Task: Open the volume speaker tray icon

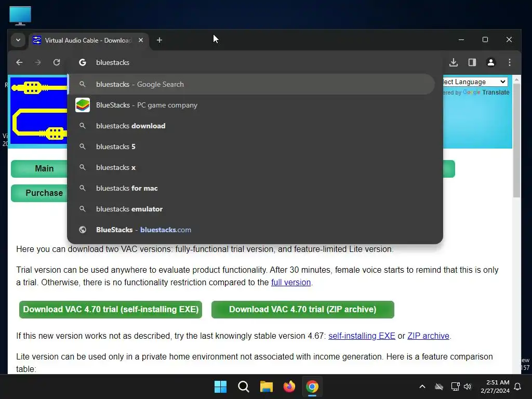Action: [468, 387]
